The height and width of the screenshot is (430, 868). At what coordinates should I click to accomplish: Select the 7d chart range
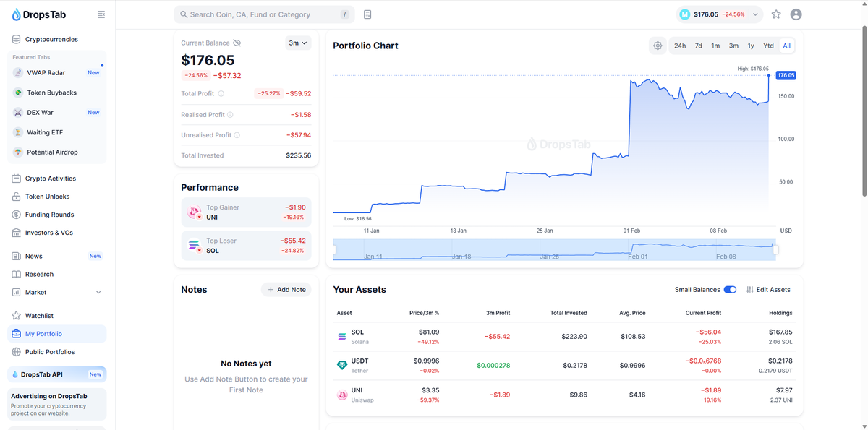pyautogui.click(x=699, y=46)
